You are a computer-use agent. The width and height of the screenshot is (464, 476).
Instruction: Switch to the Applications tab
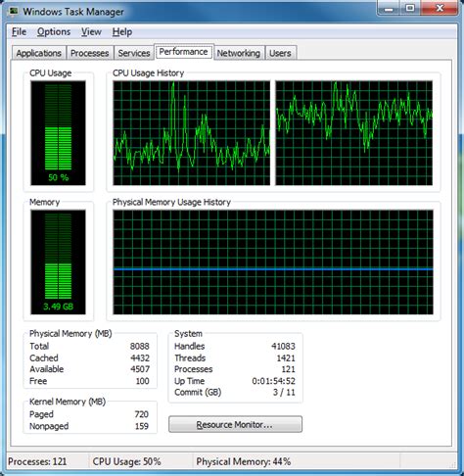point(39,53)
